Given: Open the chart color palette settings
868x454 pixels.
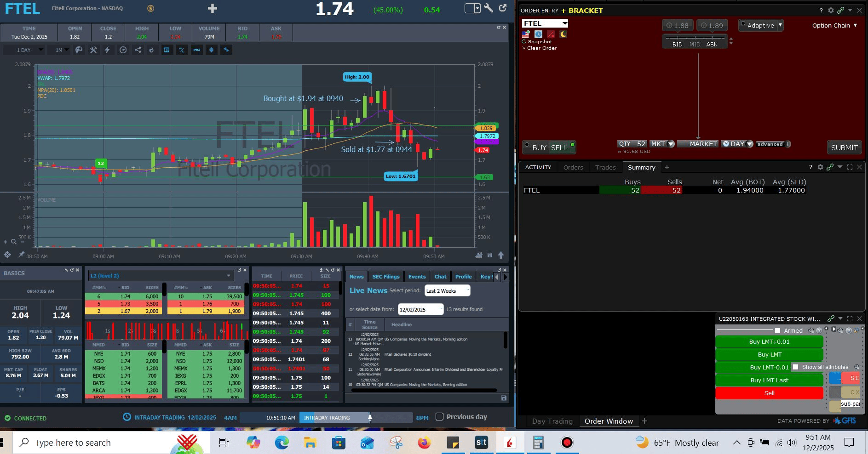Looking at the screenshot, I should (x=79, y=50).
